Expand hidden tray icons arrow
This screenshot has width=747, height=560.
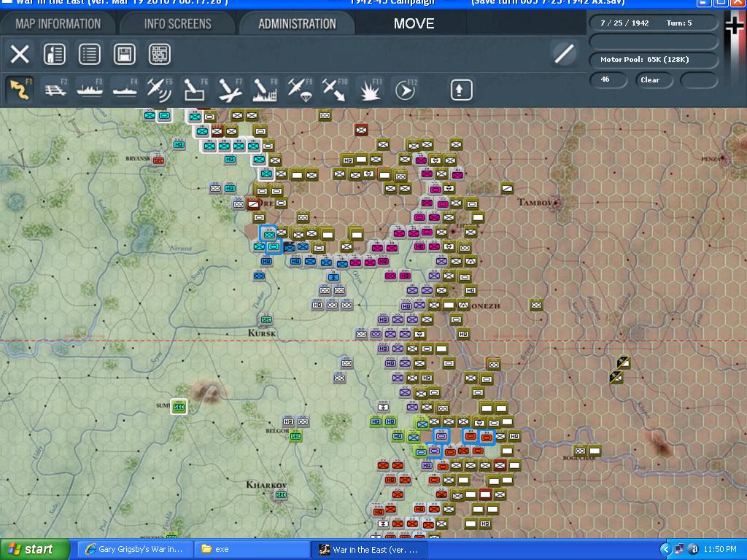[x=665, y=550]
